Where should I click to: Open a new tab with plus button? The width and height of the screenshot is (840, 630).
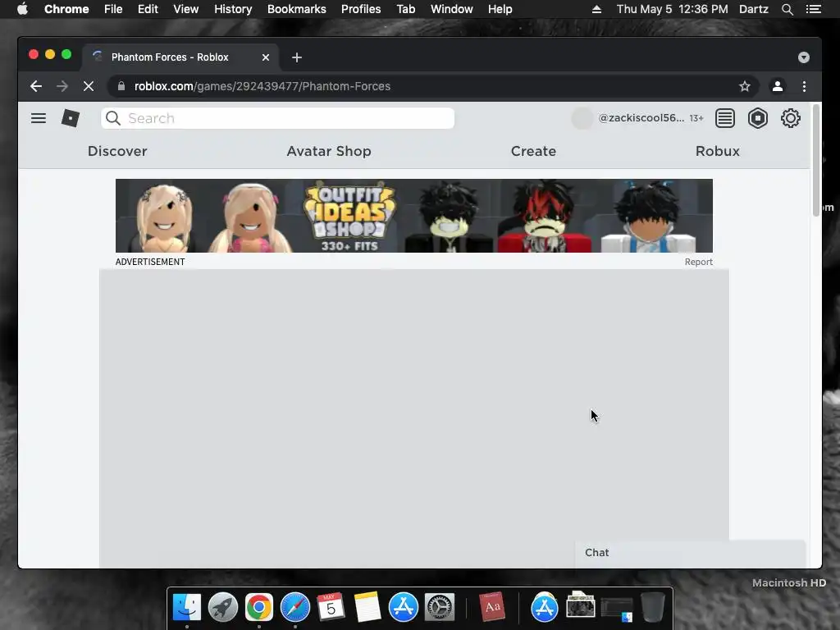point(297,57)
